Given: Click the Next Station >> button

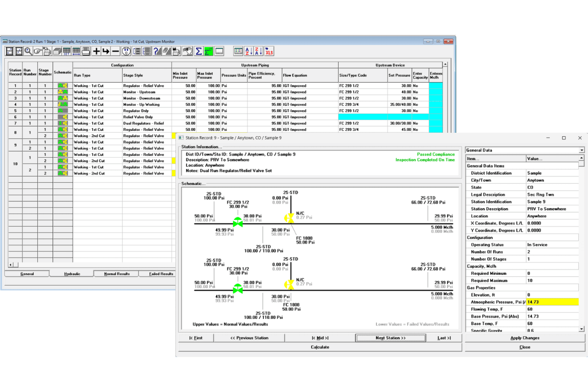Looking at the screenshot, I should [x=391, y=338].
